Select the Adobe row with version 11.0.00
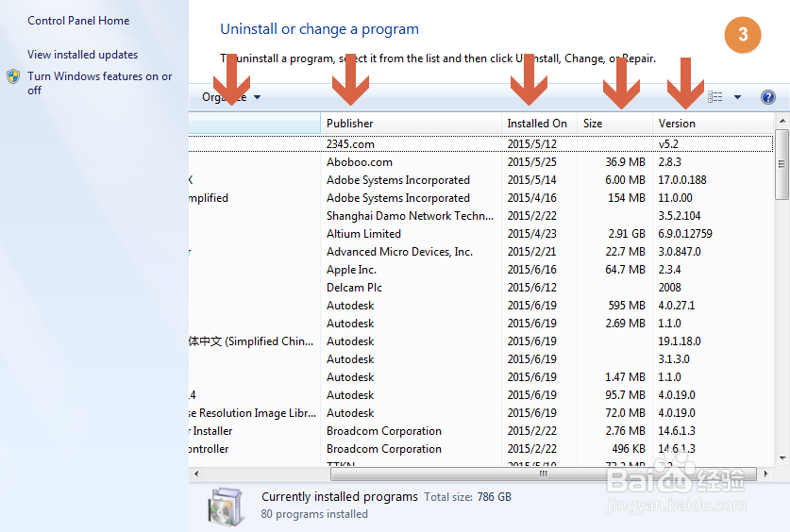Screen dimensions: 790x532 pyautogui.click(x=481, y=198)
